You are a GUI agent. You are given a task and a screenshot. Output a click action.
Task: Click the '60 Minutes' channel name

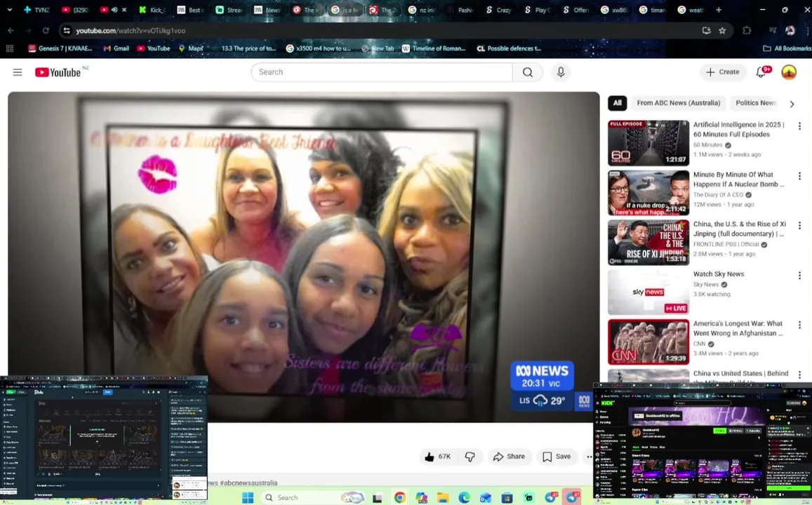pyautogui.click(x=707, y=145)
